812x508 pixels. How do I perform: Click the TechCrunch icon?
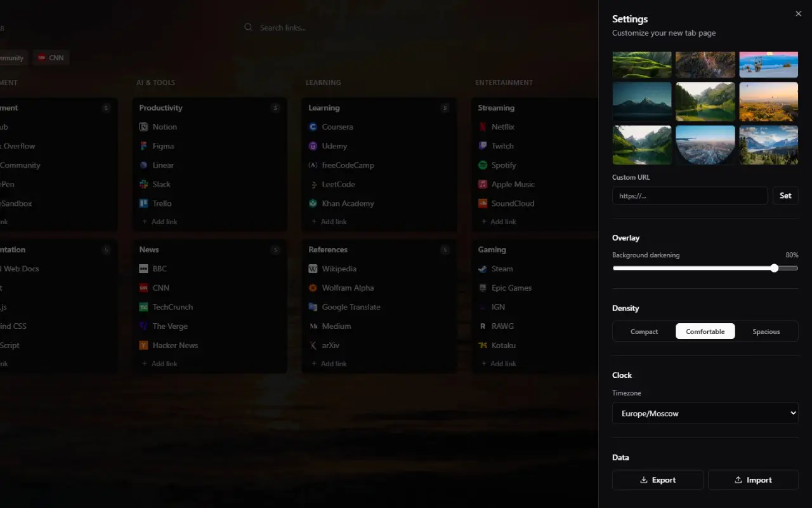pos(143,307)
